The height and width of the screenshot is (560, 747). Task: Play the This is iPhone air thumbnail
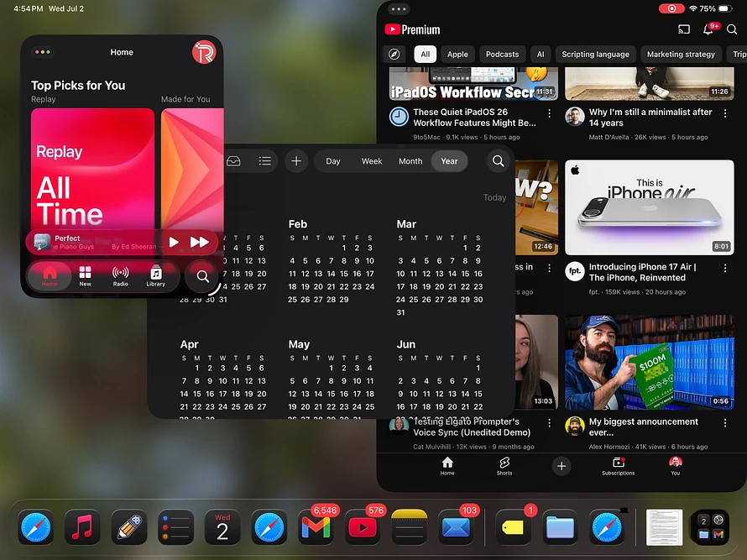pos(650,207)
